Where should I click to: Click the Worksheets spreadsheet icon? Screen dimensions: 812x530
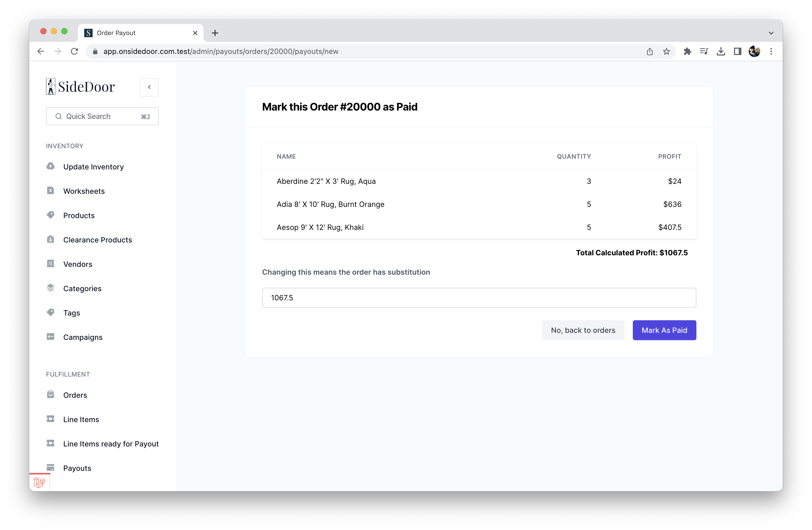(50, 191)
